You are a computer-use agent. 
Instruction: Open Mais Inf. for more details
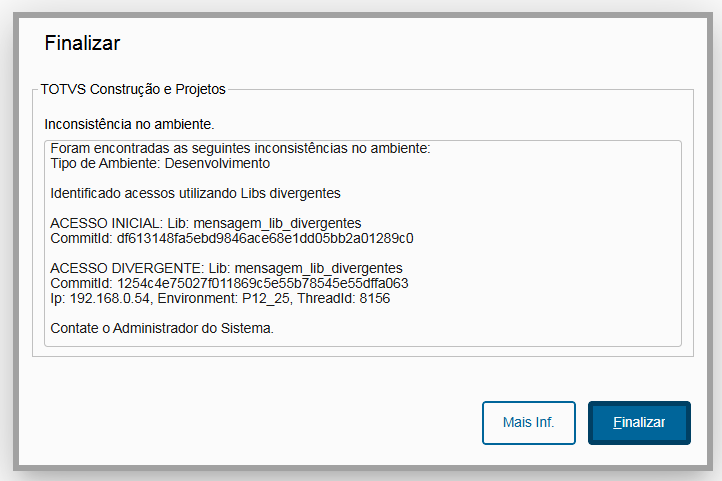pos(528,423)
